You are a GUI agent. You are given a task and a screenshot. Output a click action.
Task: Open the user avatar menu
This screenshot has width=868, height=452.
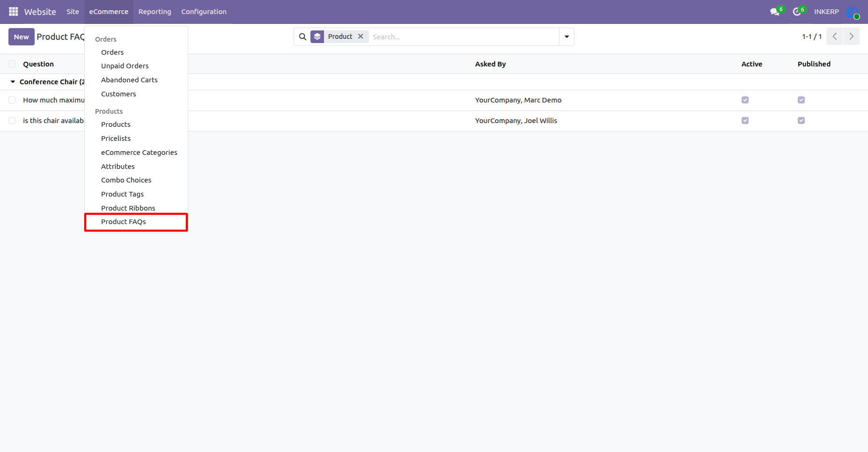pos(853,12)
